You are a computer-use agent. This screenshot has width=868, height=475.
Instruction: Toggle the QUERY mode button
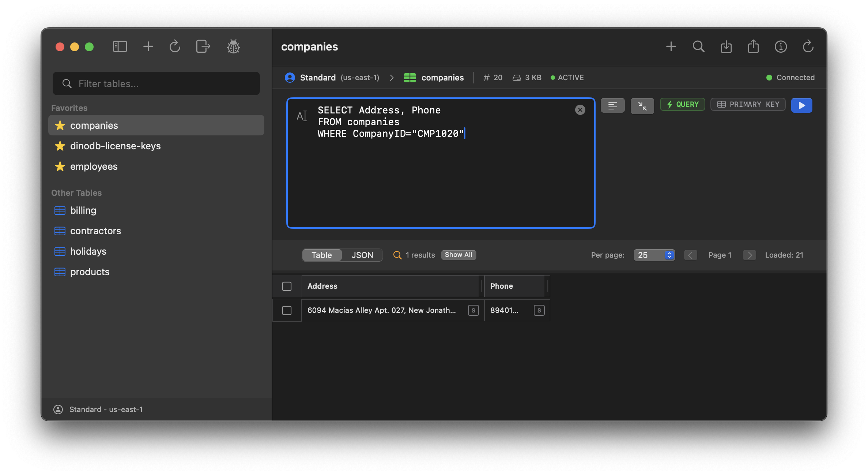click(x=683, y=104)
